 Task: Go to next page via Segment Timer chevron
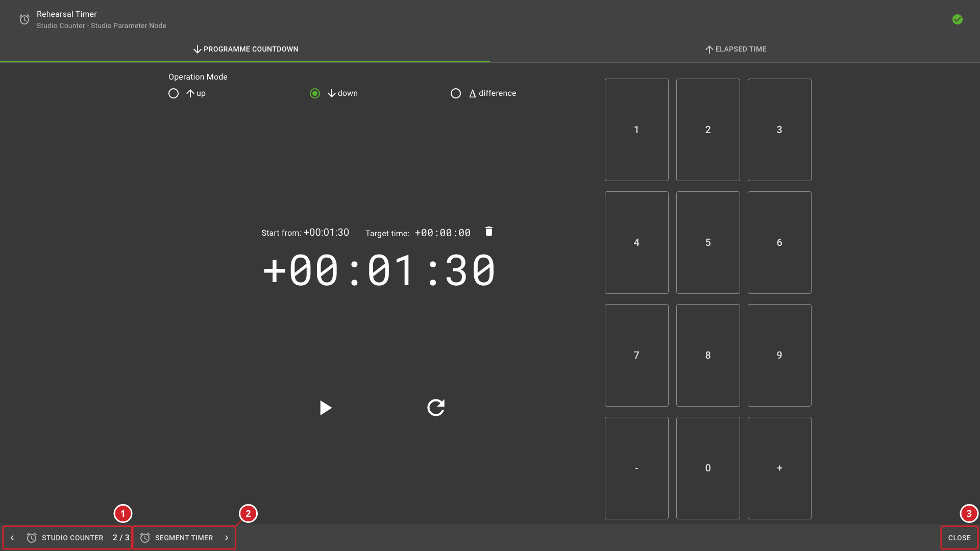tap(227, 538)
